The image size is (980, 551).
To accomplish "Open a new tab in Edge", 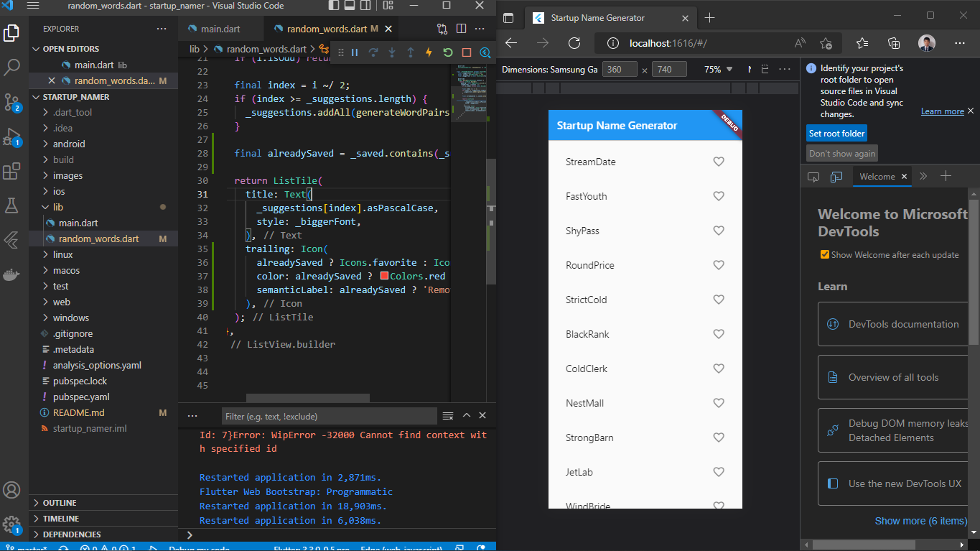I will coord(709,17).
